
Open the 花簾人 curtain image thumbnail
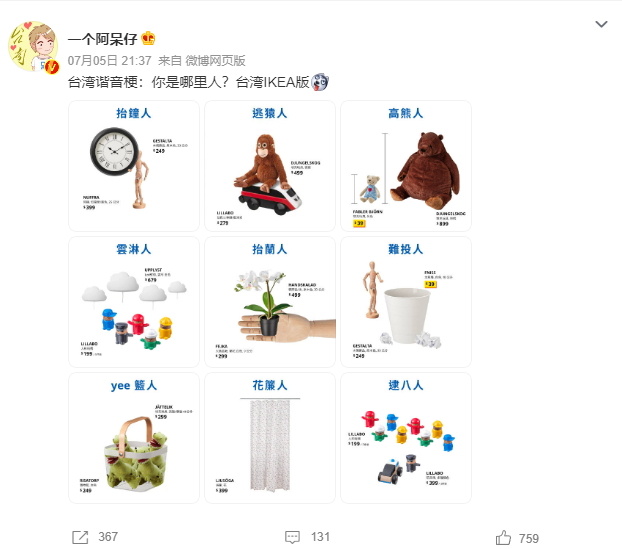coord(270,438)
